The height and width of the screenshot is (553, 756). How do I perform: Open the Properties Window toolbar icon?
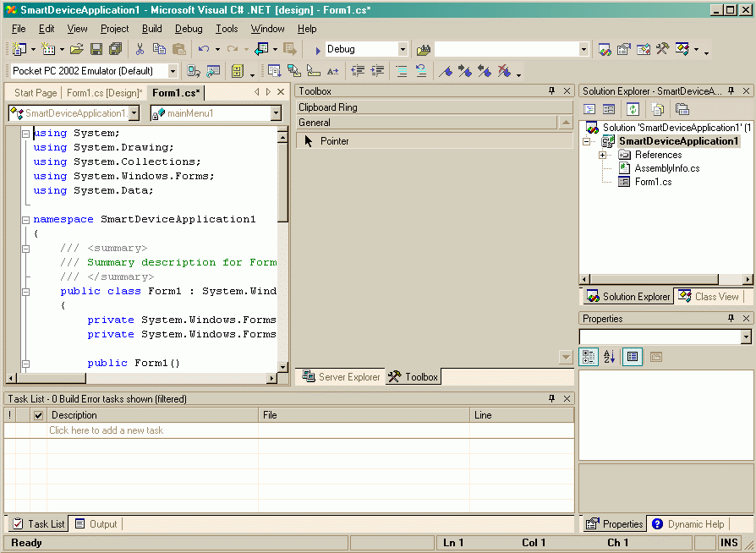pos(624,49)
